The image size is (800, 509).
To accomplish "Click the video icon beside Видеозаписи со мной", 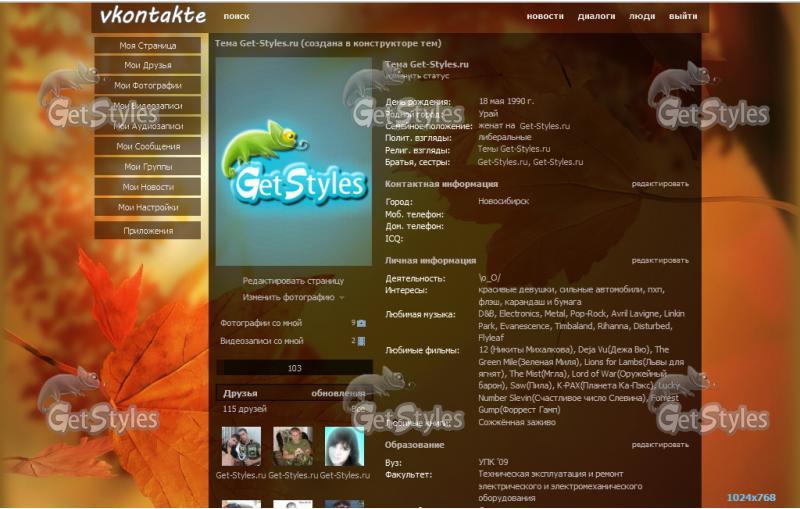I will 361,341.
